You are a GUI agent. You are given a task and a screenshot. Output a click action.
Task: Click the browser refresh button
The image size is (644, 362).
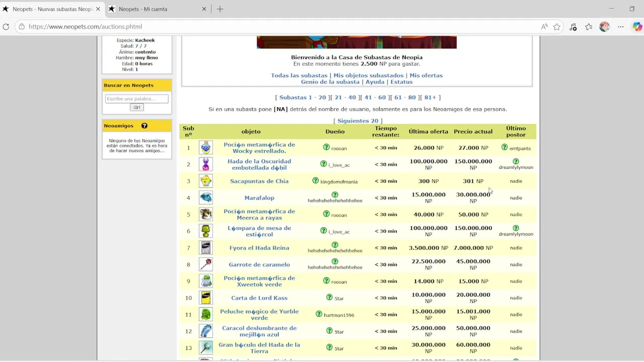(x=6, y=27)
